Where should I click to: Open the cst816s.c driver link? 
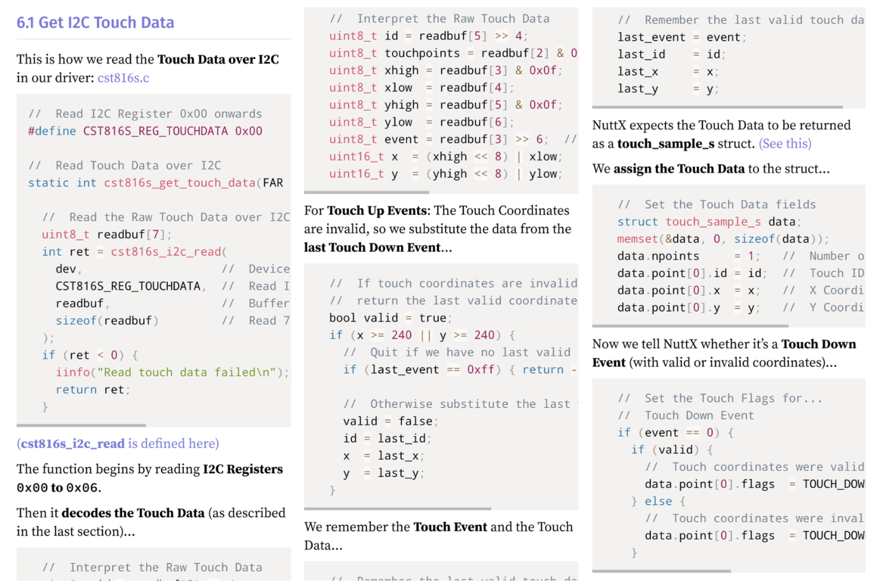[123, 78]
